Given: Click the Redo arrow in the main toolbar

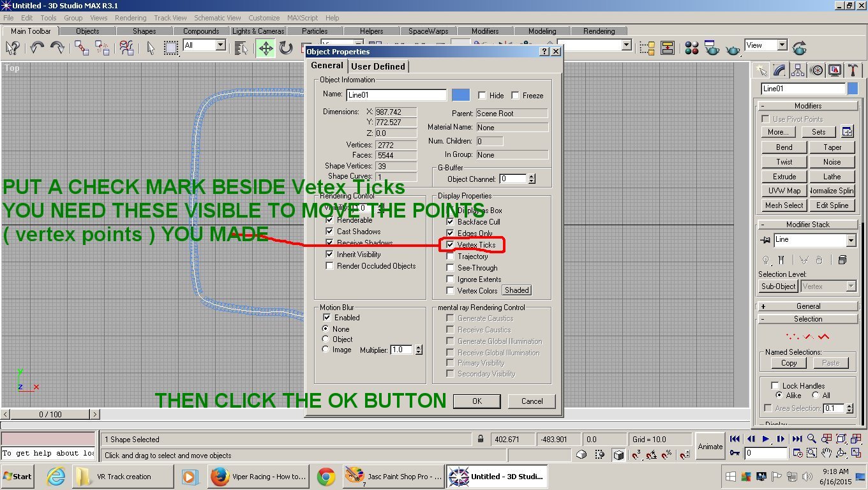Looking at the screenshot, I should 57,48.
